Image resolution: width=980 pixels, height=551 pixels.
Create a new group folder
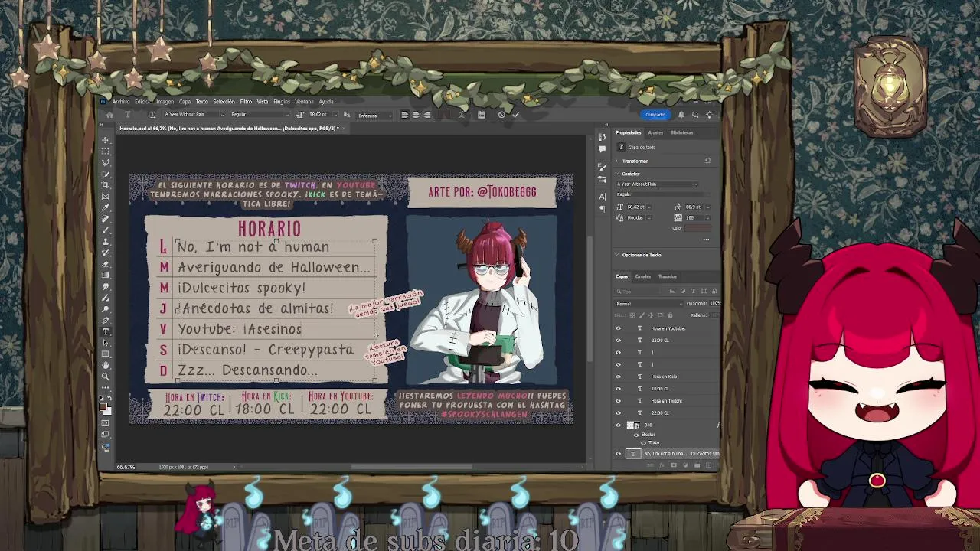click(697, 465)
